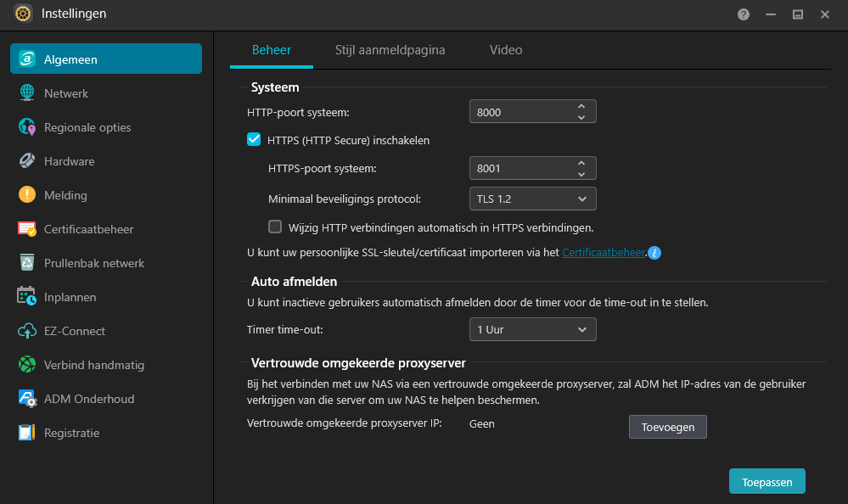Select the Prullenbak netwerk recycle bin icon
The image size is (848, 504).
[x=26, y=263]
